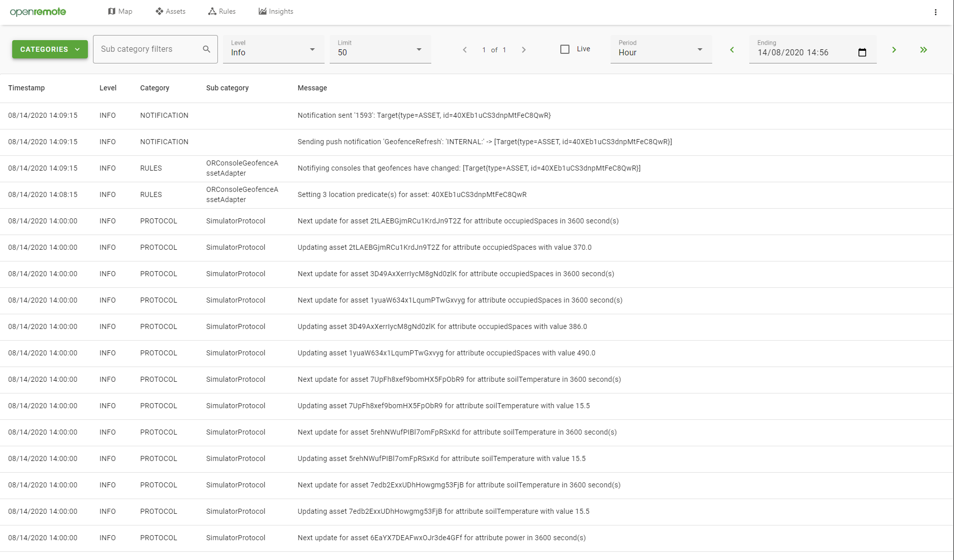Navigate to the Rules tab

(x=222, y=11)
